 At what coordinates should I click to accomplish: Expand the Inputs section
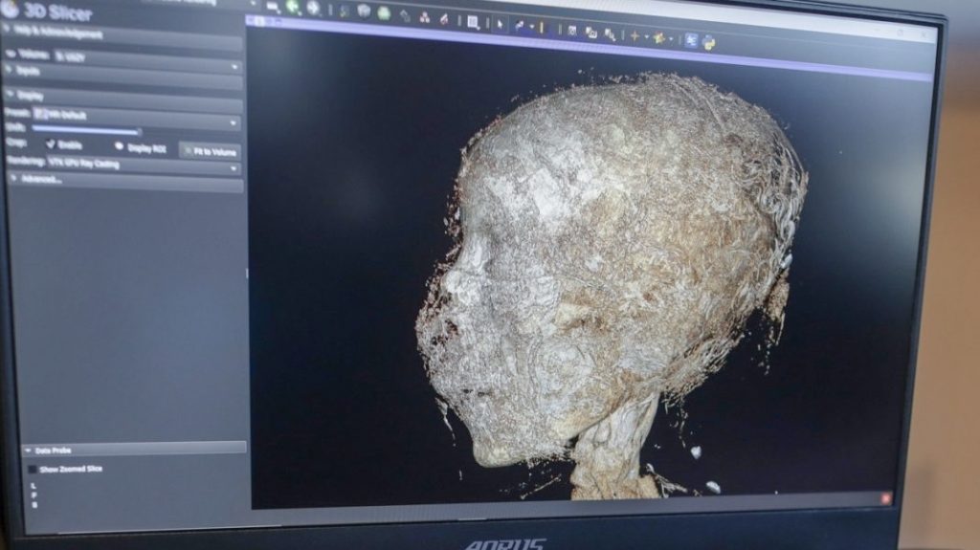point(122,75)
